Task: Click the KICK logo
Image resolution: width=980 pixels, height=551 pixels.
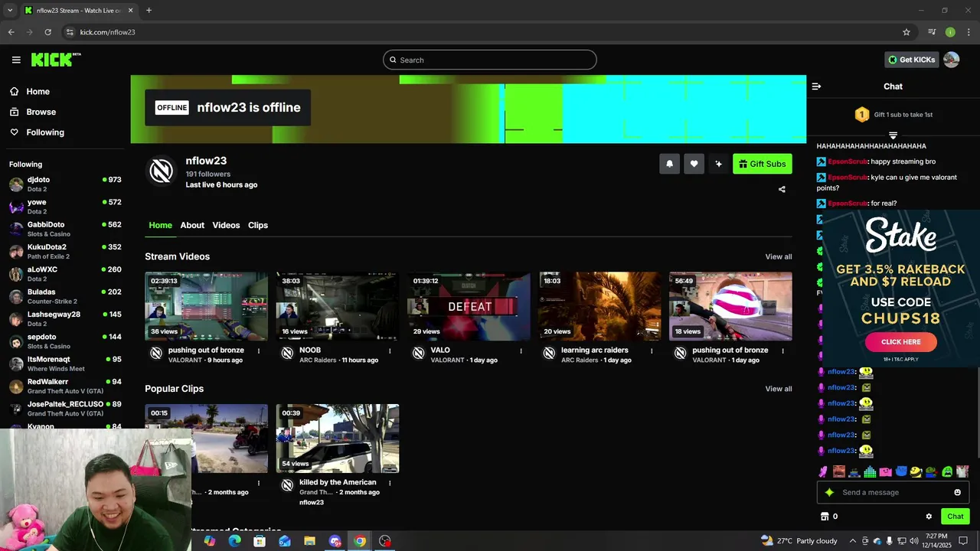Action: (56, 60)
